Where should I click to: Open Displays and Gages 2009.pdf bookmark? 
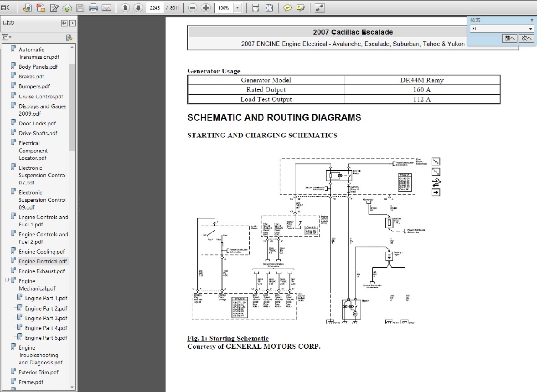pyautogui.click(x=42, y=110)
